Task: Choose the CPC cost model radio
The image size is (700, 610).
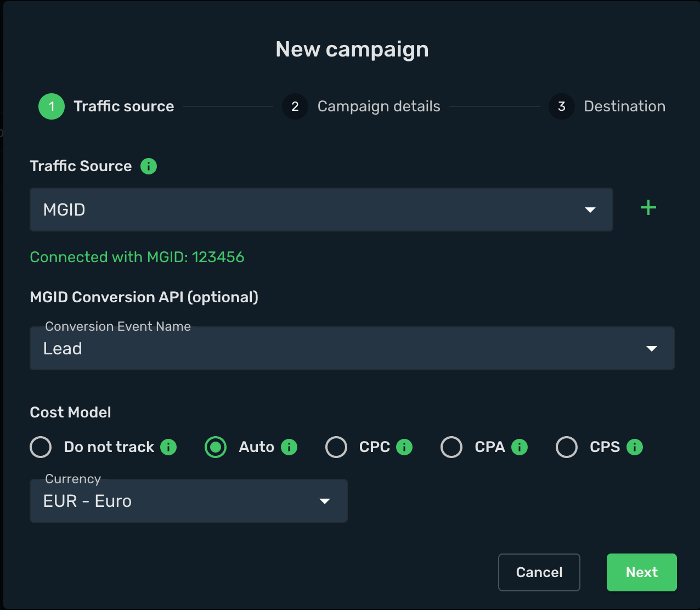Action: pyautogui.click(x=336, y=447)
